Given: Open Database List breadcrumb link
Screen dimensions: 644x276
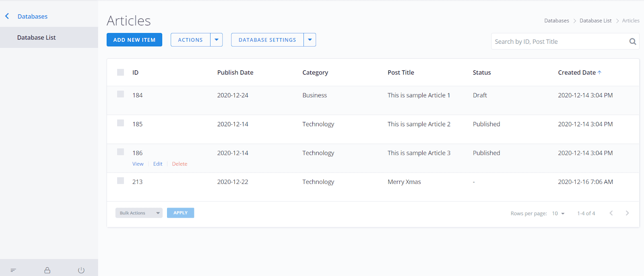Looking at the screenshot, I should (x=595, y=21).
